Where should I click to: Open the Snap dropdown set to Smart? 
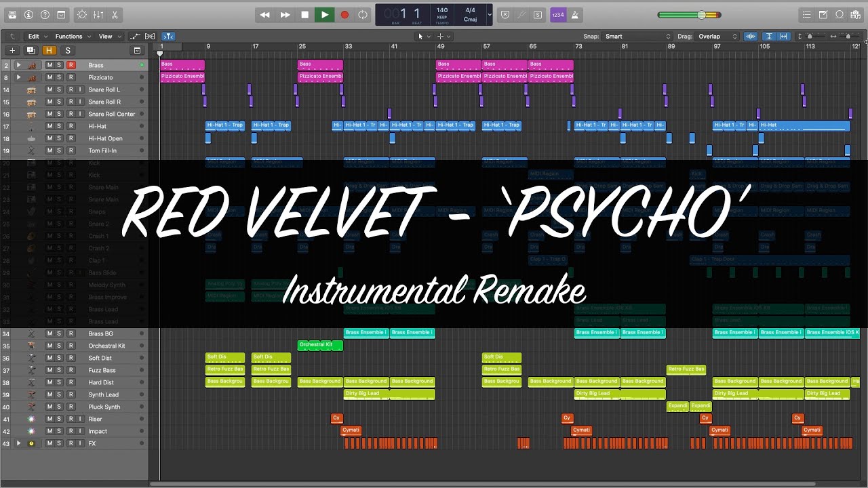click(x=637, y=36)
